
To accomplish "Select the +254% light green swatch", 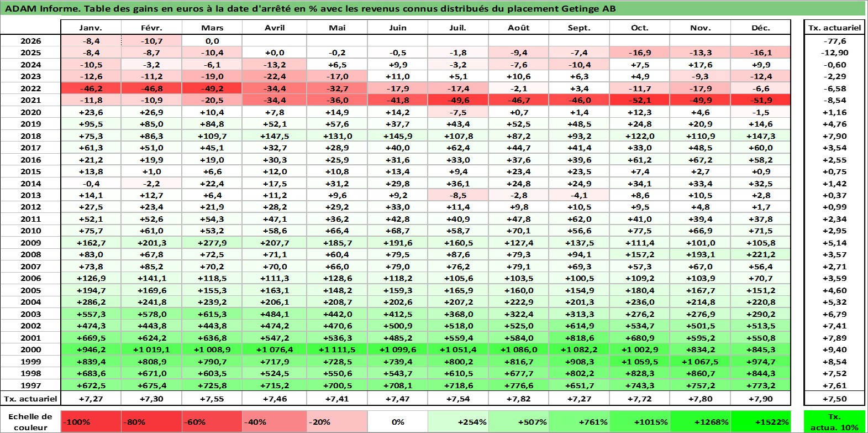I will coord(458,422).
